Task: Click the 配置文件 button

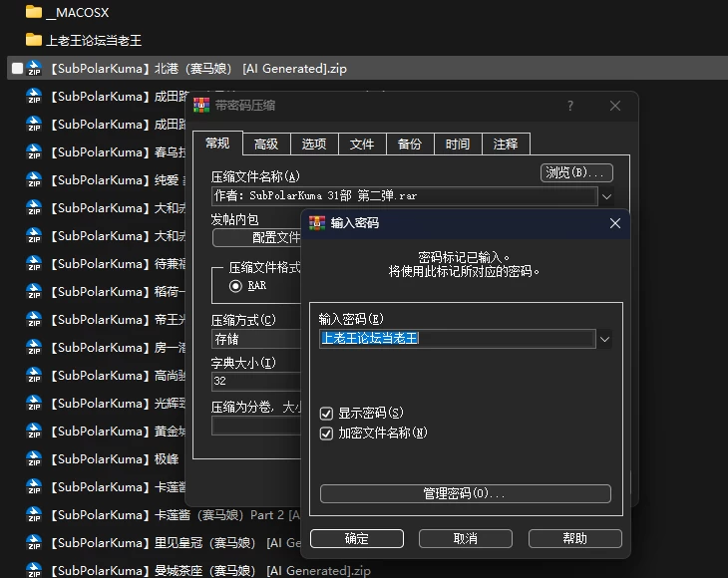Action: coord(256,237)
